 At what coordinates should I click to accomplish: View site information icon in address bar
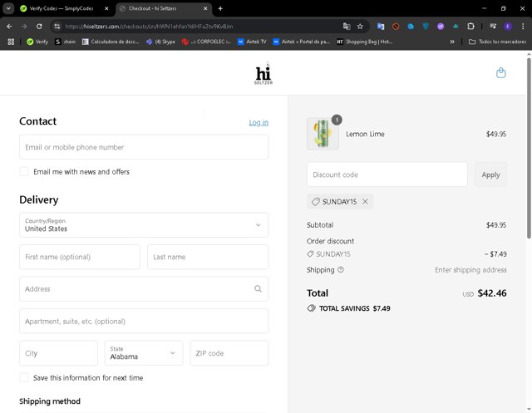click(x=57, y=27)
